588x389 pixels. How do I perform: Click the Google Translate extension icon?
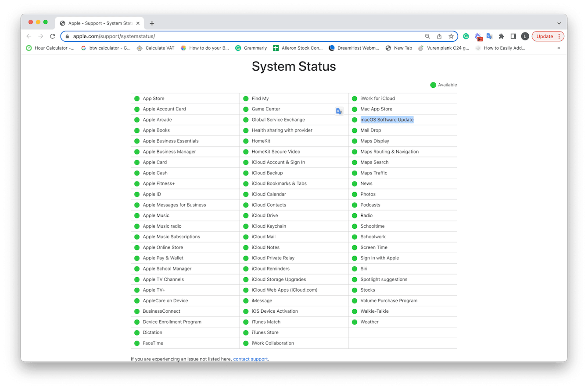(490, 36)
